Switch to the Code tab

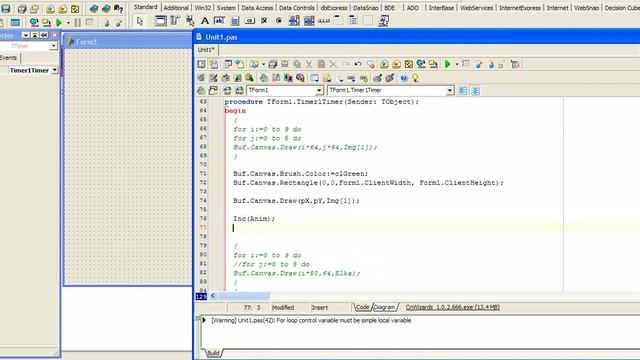coord(362,307)
